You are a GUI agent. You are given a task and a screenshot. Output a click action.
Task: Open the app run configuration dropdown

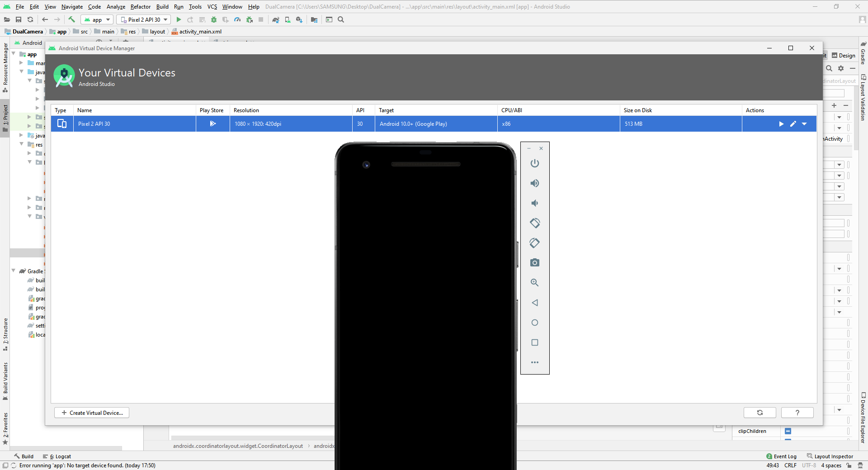point(97,19)
